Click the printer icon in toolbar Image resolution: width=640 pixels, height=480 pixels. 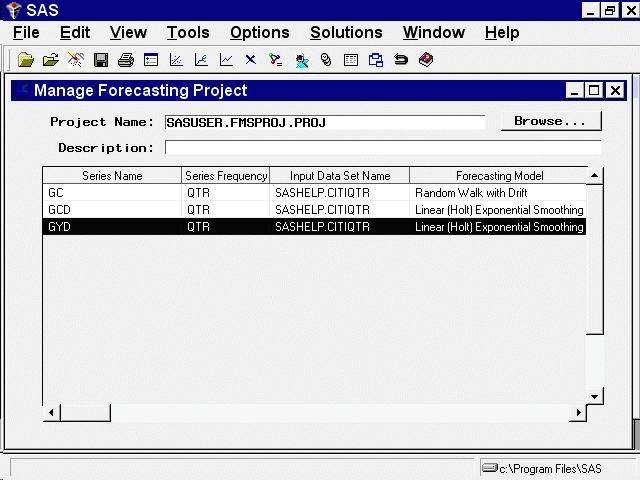tap(126, 60)
